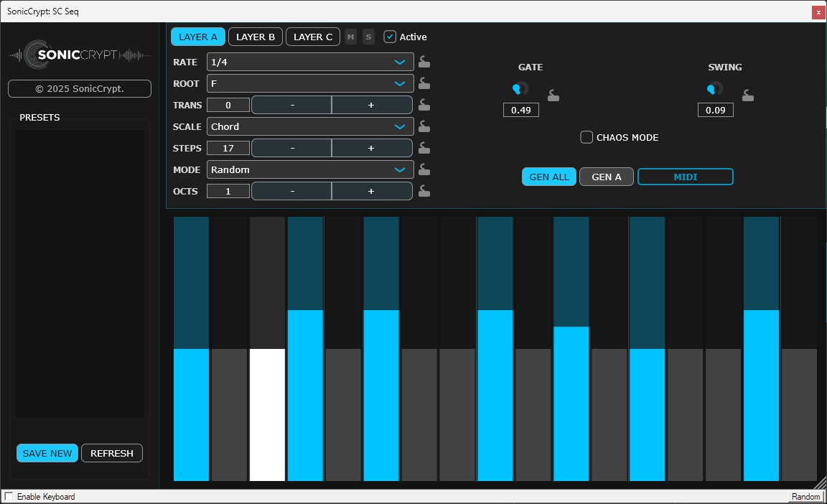Switch to LAYER B

[x=255, y=37]
